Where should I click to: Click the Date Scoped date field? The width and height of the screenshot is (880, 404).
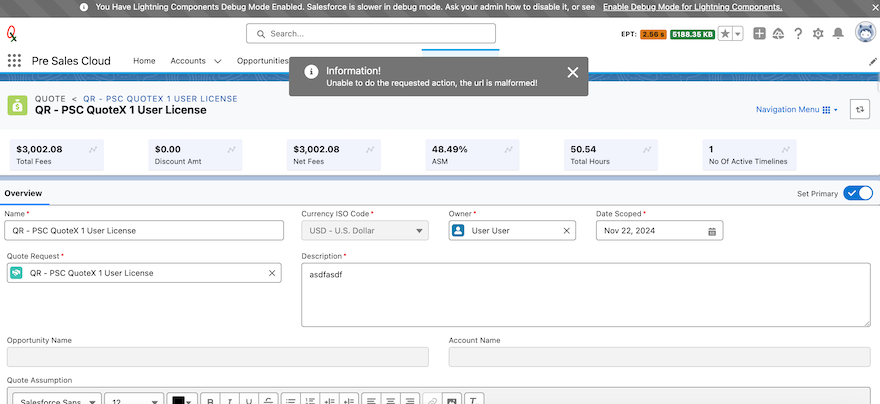click(659, 231)
